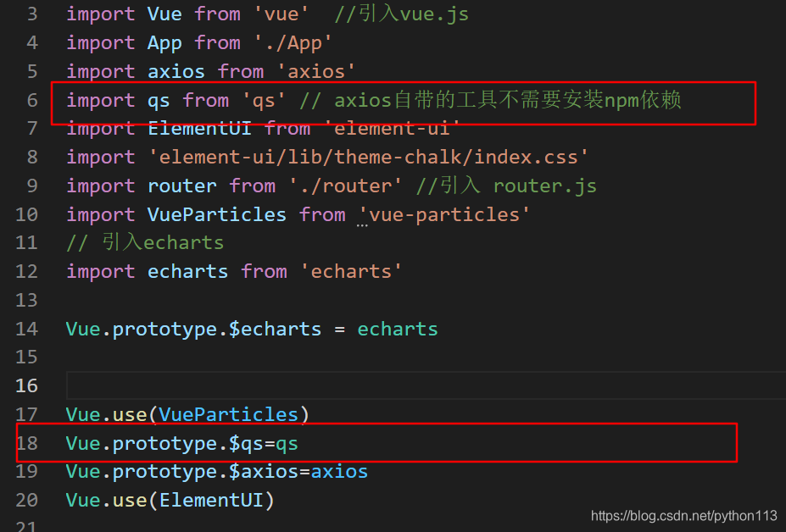Click the comment '//引入 router.js'
This screenshot has height=532, width=786.
tap(506, 186)
